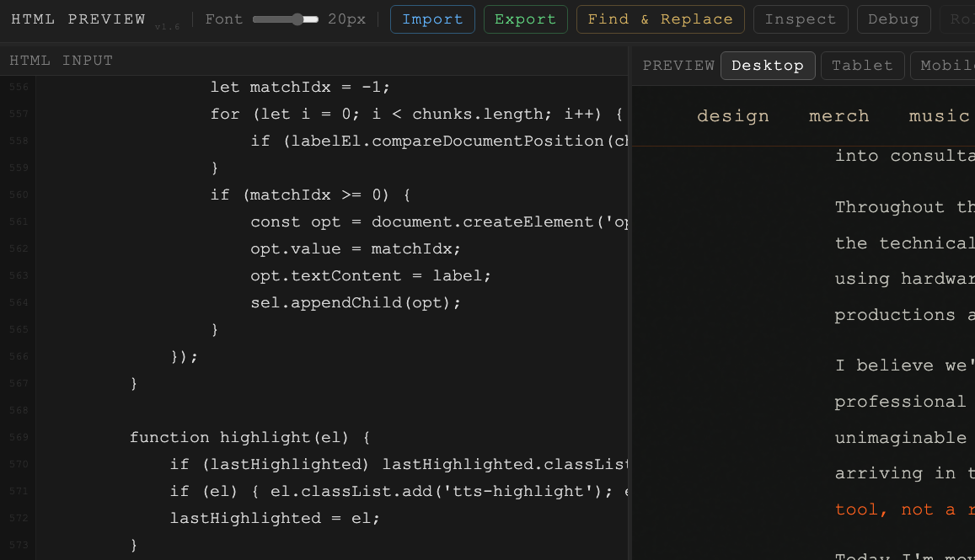Activate the Inspect mode

[x=801, y=19]
